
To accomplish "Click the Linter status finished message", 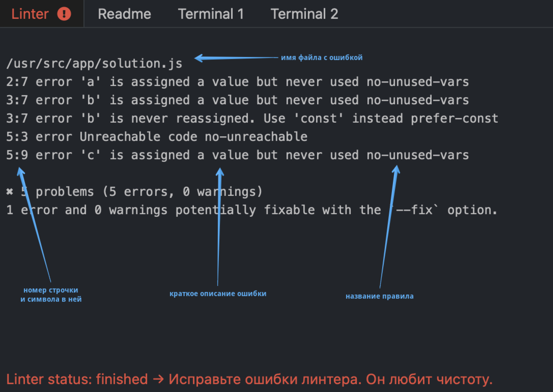I will (249, 379).
